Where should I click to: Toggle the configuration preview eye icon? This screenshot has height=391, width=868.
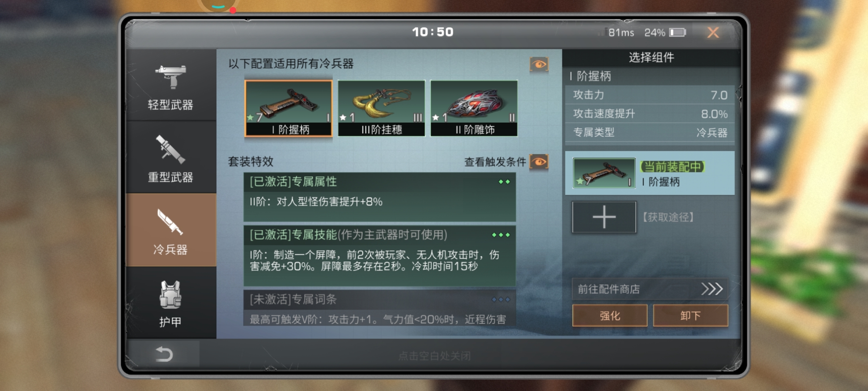pos(539,65)
